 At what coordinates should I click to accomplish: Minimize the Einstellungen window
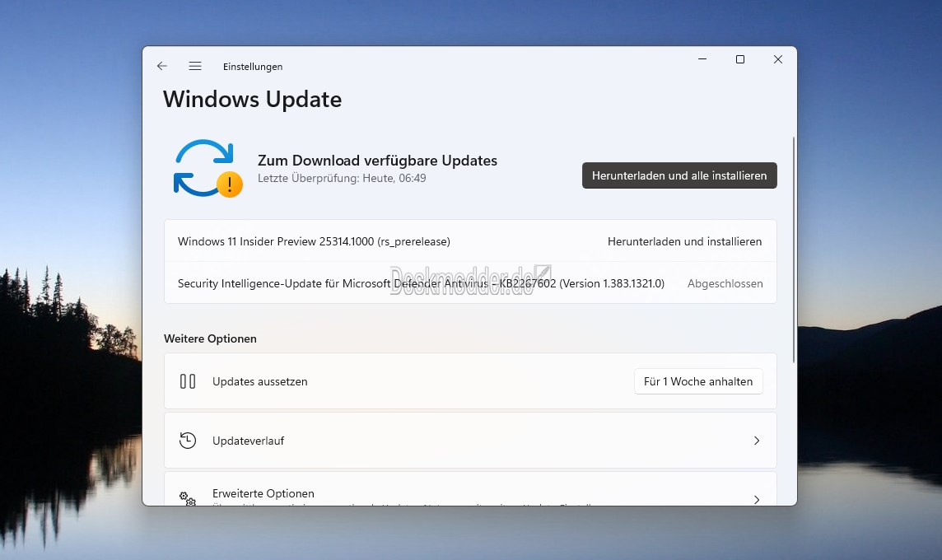point(702,59)
